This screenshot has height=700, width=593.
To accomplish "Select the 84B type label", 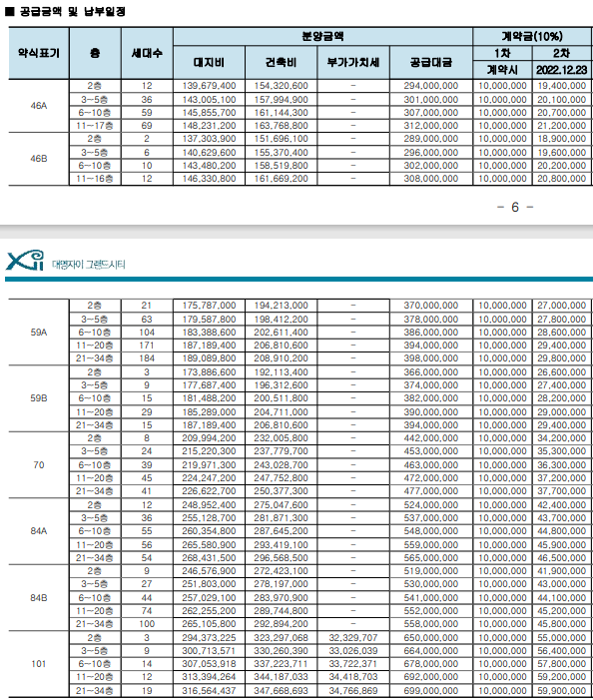I will (x=39, y=597).
